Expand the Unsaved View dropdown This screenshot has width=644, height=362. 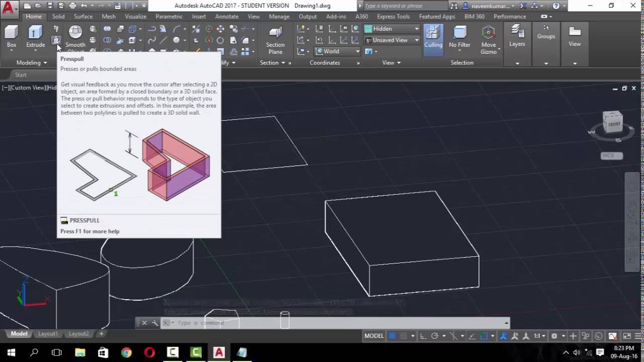tap(391, 40)
